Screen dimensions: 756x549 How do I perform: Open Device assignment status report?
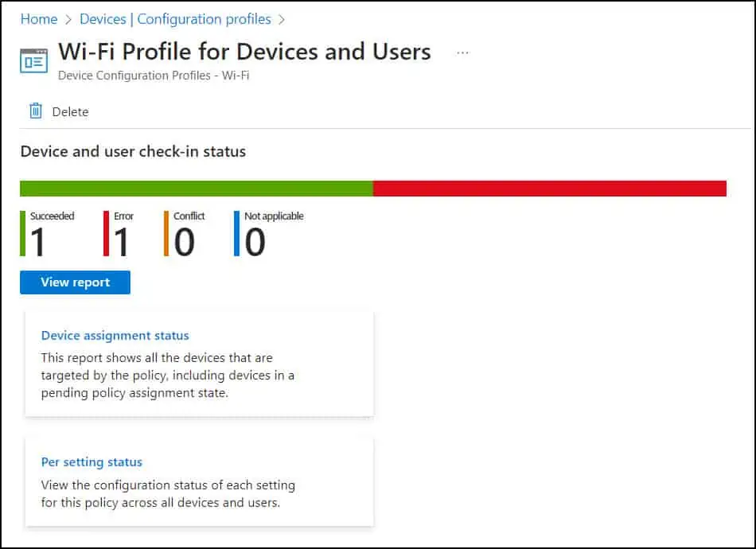pyautogui.click(x=115, y=336)
